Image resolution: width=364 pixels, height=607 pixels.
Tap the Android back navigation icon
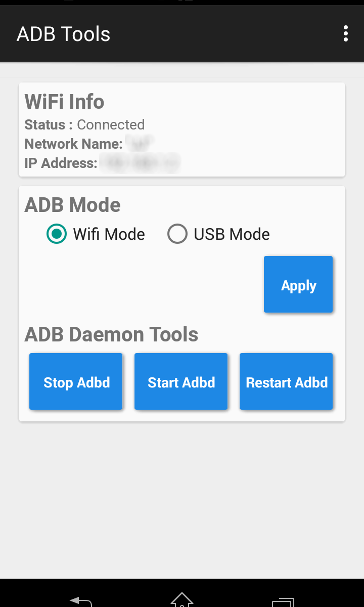click(81, 601)
